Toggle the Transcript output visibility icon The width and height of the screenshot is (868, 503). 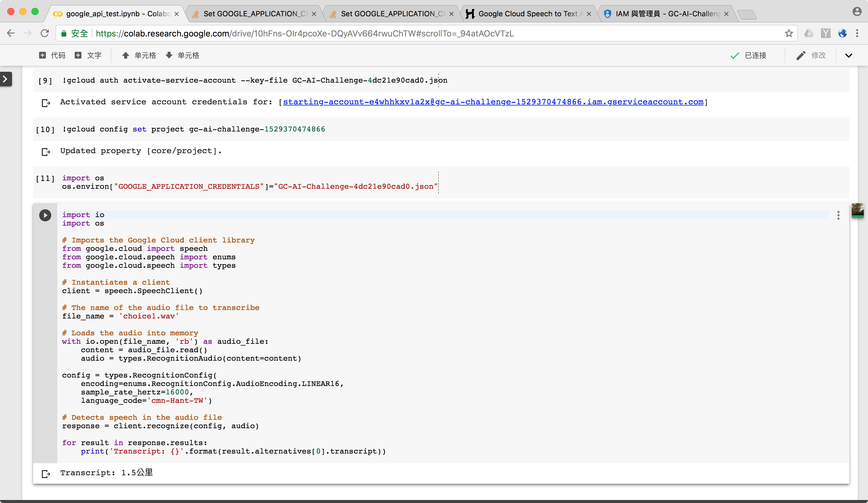46,474
